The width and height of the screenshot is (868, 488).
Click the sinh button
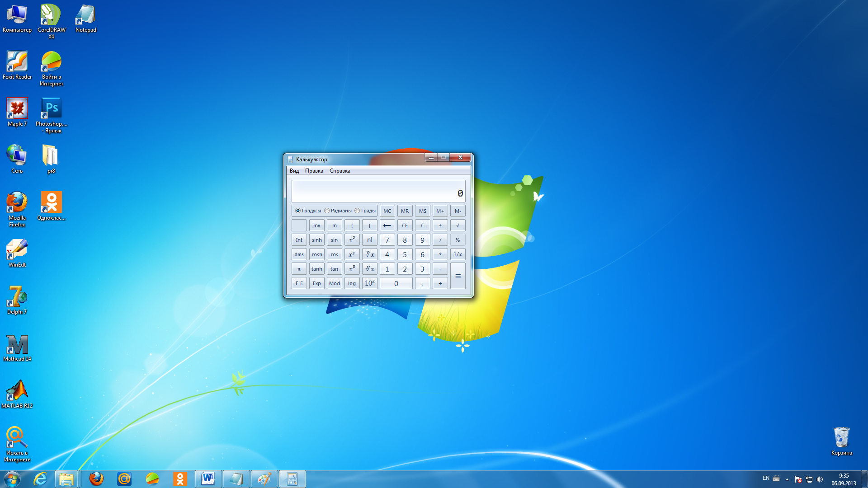click(316, 240)
